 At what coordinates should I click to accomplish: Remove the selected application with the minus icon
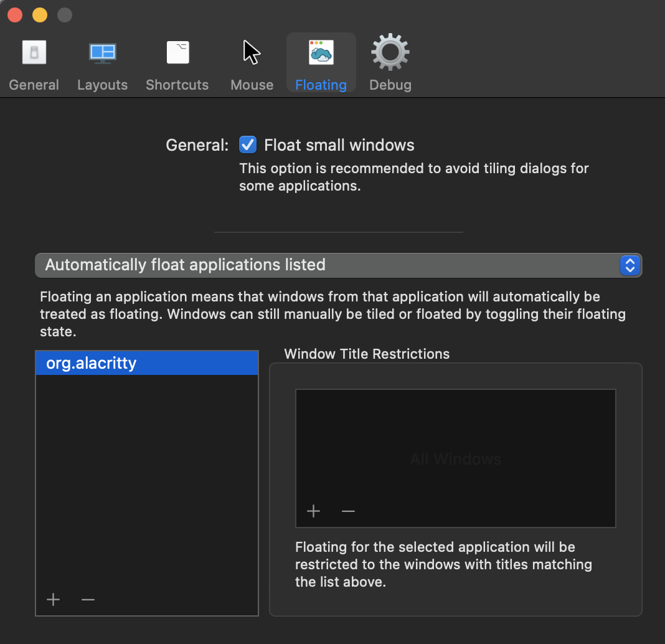click(x=88, y=599)
